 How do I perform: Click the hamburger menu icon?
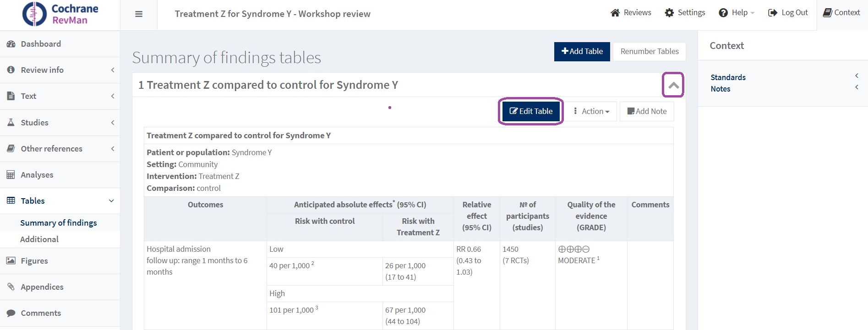pos(139,14)
